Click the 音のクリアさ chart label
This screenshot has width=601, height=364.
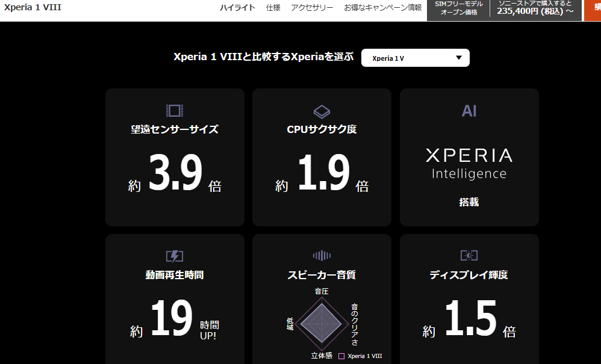pyautogui.click(x=355, y=324)
